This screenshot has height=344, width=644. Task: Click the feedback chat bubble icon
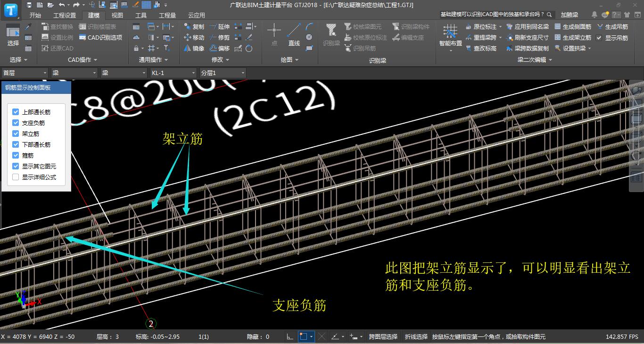605,15
